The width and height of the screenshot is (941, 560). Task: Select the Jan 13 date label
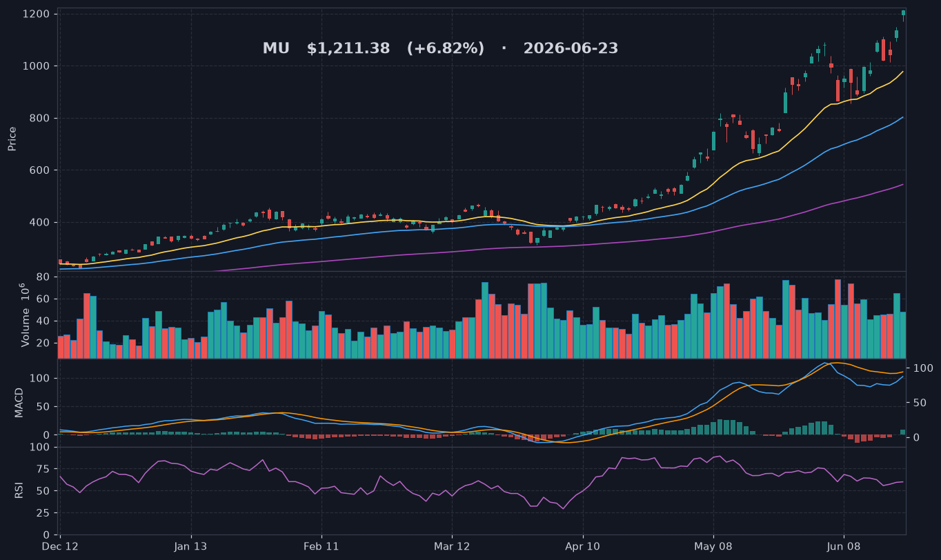coord(191,547)
